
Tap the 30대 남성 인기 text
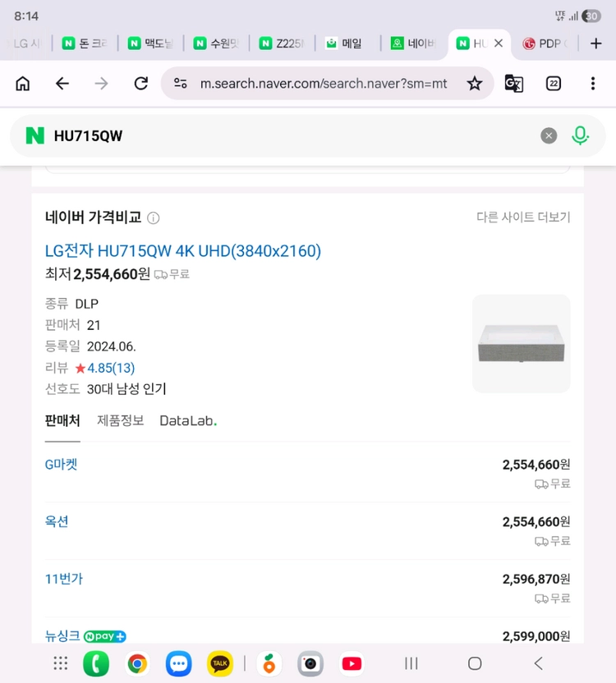(126, 389)
